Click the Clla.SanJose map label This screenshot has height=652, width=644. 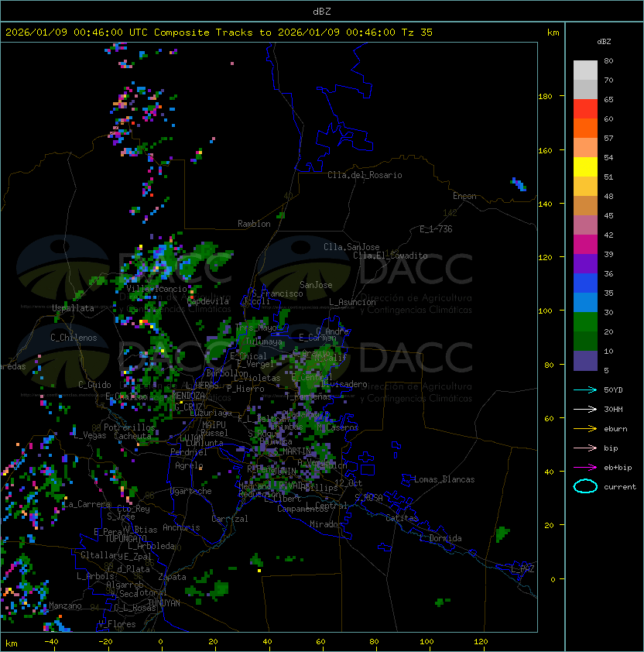(351, 247)
